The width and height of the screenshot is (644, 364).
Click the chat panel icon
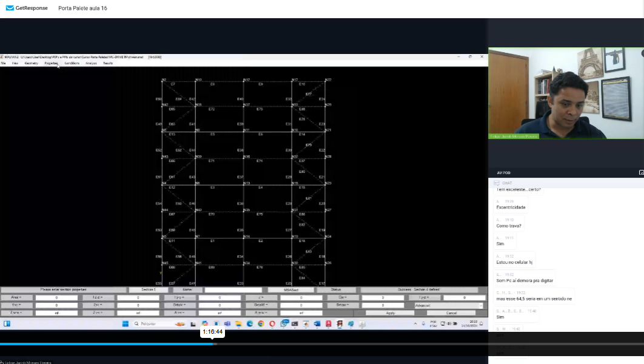pos(497,183)
